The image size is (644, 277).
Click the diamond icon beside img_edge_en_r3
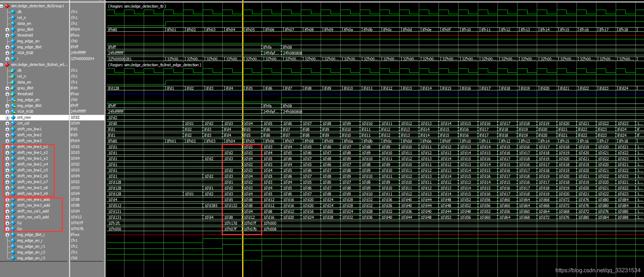[13, 258]
